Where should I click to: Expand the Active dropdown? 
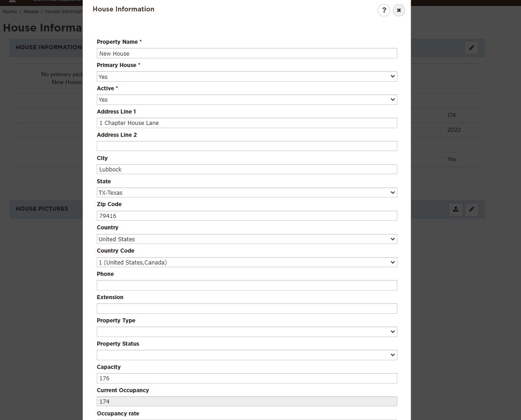[247, 99]
